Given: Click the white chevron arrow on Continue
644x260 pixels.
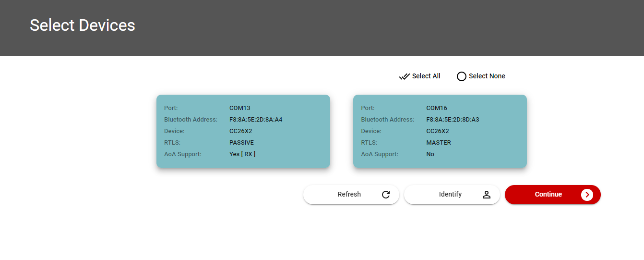Looking at the screenshot, I should [587, 195].
